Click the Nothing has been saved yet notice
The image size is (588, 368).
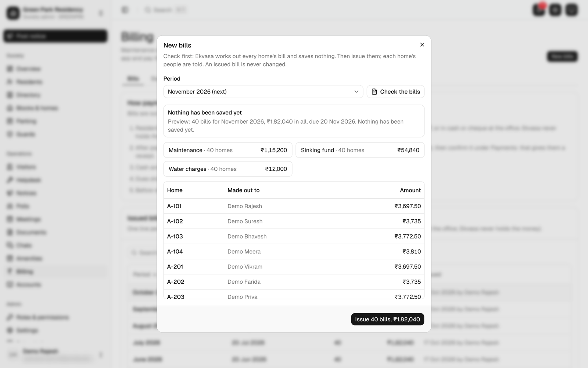tap(294, 121)
